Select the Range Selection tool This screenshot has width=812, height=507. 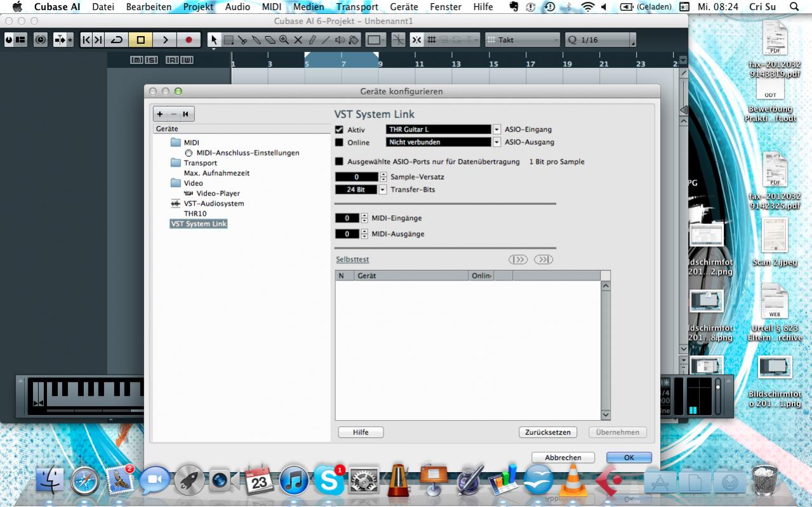(x=229, y=40)
